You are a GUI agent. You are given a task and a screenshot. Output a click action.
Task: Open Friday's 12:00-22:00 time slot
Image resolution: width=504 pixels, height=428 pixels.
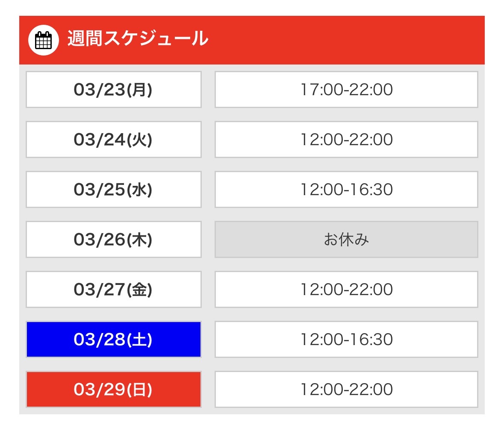click(x=346, y=290)
